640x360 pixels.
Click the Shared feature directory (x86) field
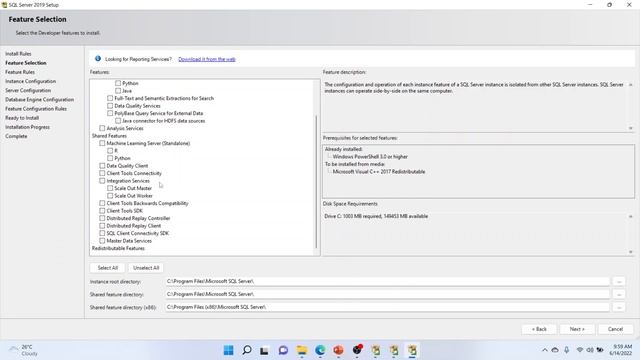pos(387,307)
